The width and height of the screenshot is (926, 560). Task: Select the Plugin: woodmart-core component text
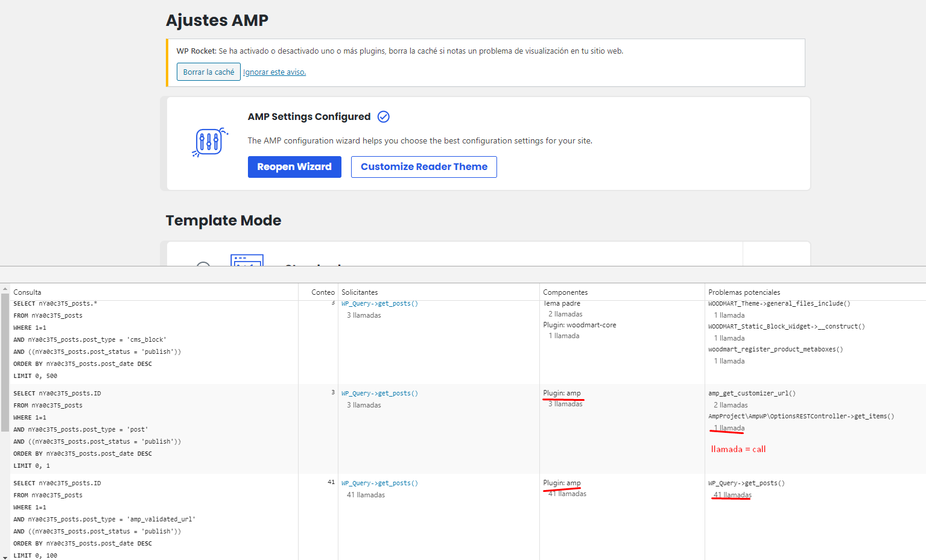tap(580, 325)
